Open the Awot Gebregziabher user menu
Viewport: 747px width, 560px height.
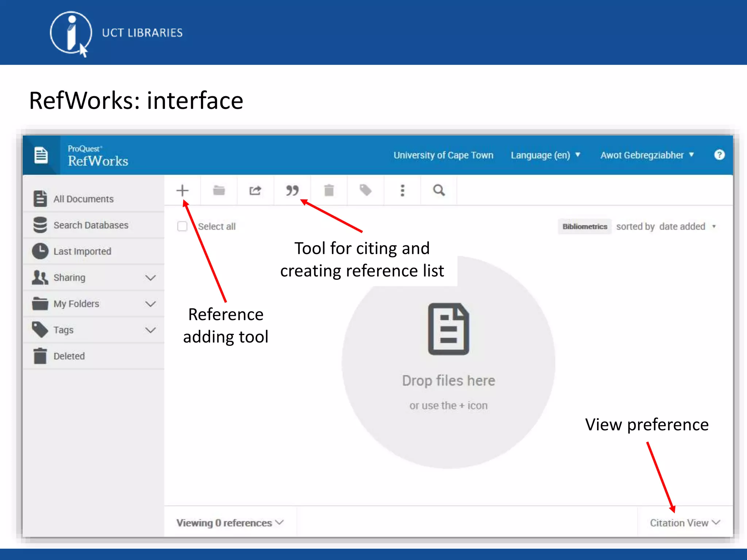(647, 155)
